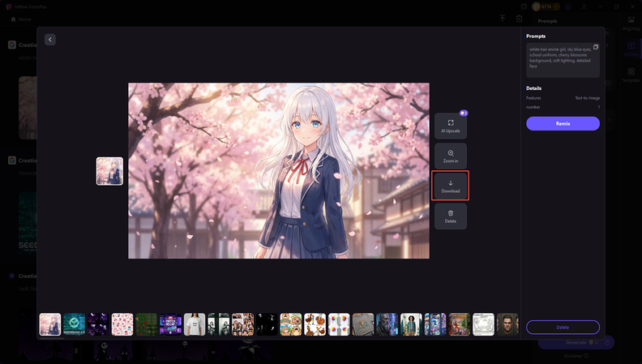Click the large anime girl preview image

tap(279, 171)
